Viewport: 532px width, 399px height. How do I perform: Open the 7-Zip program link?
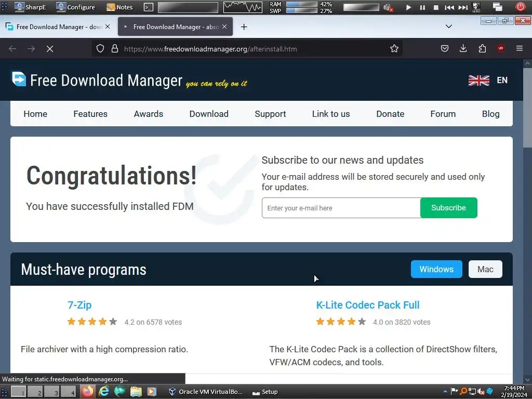[79, 304]
